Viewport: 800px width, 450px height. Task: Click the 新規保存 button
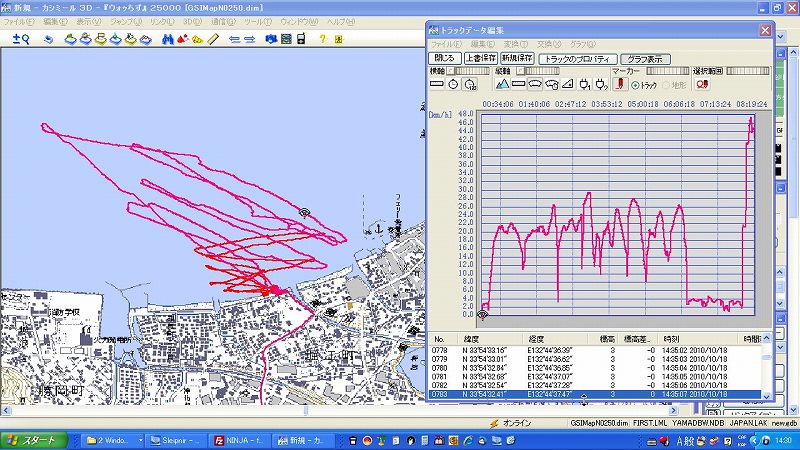[517, 59]
